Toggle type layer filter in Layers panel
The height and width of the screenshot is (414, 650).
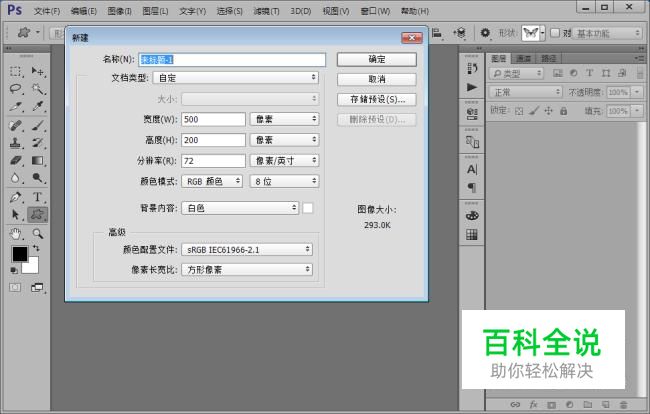(x=589, y=73)
